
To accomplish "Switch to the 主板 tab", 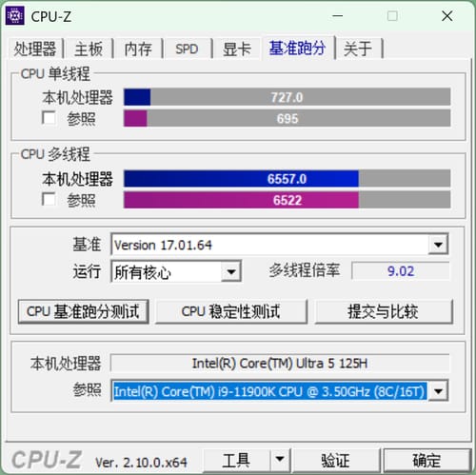I will pos(89,49).
